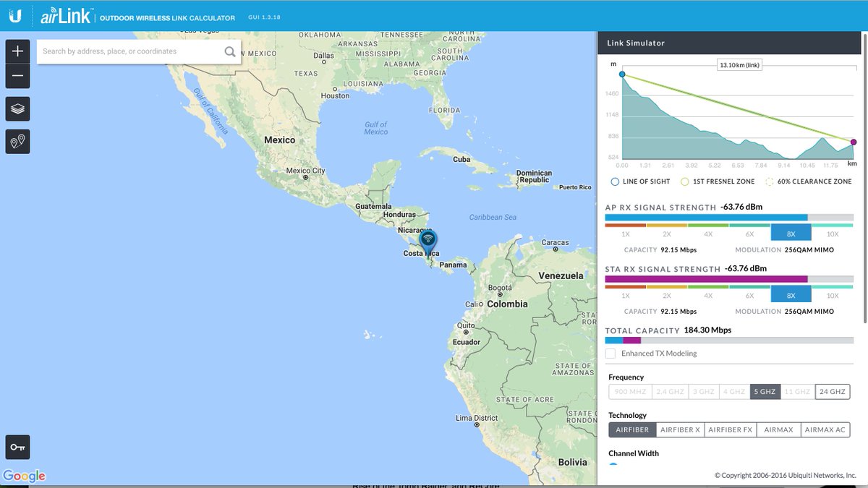Click the Outdoor Wireless Link Calculator title
This screenshot has height=488, width=868.
click(x=167, y=17)
